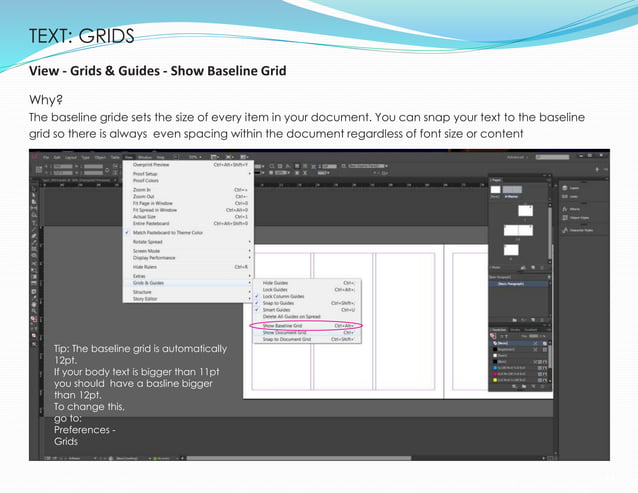
Task: Expand the Story Editor submenu
Action: (x=188, y=299)
